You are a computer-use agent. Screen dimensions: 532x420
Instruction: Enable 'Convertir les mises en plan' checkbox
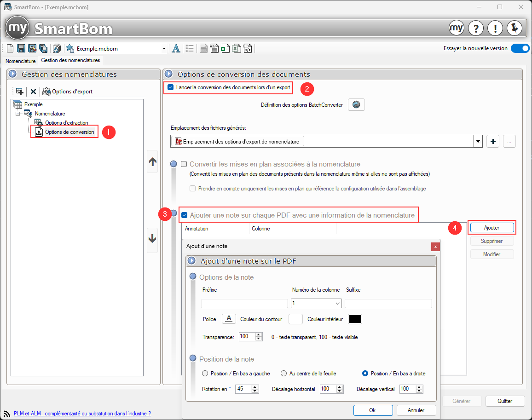pyautogui.click(x=184, y=164)
